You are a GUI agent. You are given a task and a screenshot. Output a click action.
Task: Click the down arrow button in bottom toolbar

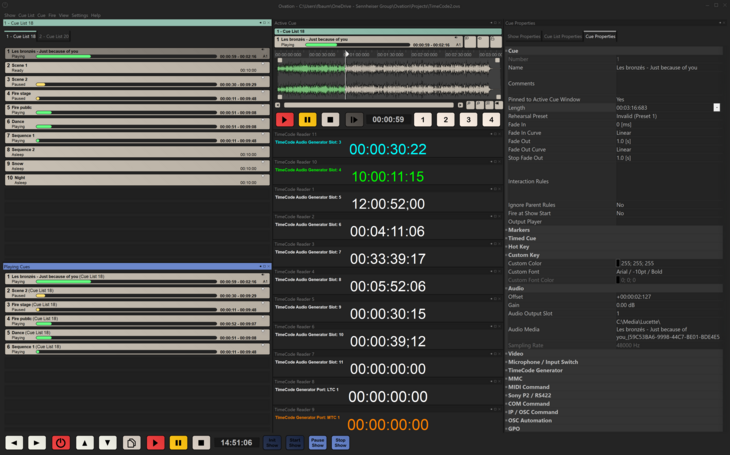108,442
